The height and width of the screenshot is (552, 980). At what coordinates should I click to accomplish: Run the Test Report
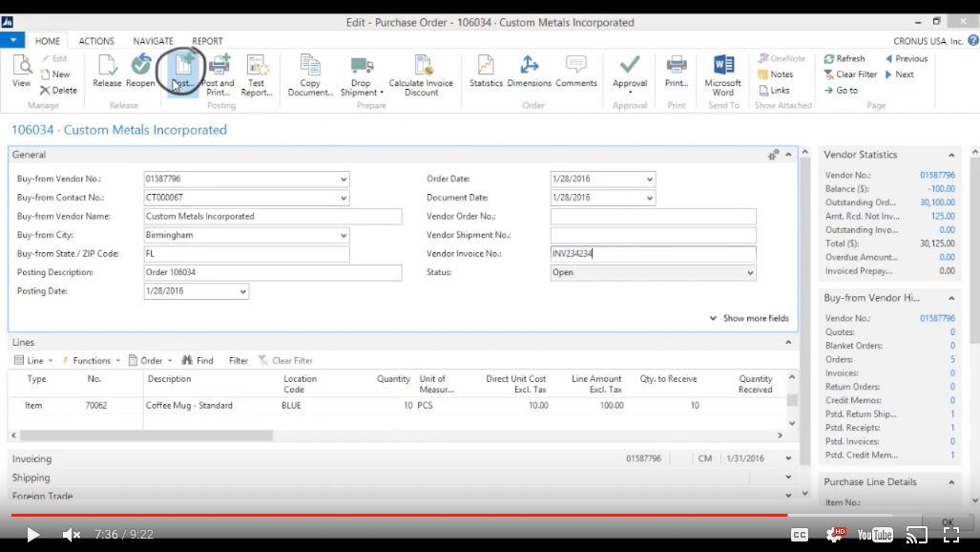click(257, 75)
